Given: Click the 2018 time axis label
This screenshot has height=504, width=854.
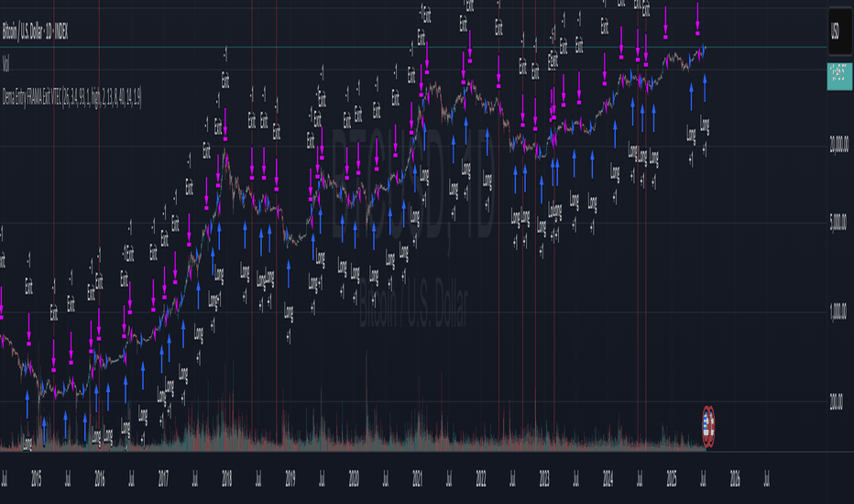Looking at the screenshot, I should pyautogui.click(x=226, y=479).
